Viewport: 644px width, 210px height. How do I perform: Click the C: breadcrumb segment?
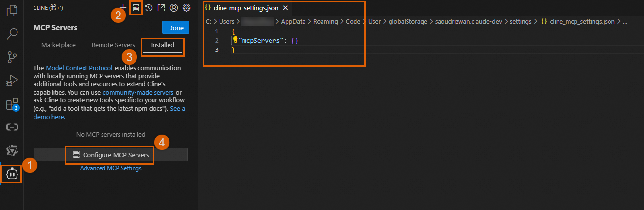208,22
